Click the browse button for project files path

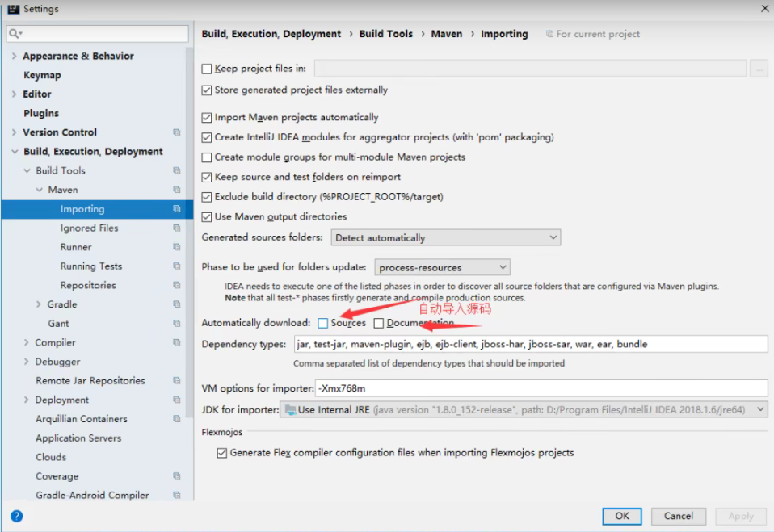[759, 69]
